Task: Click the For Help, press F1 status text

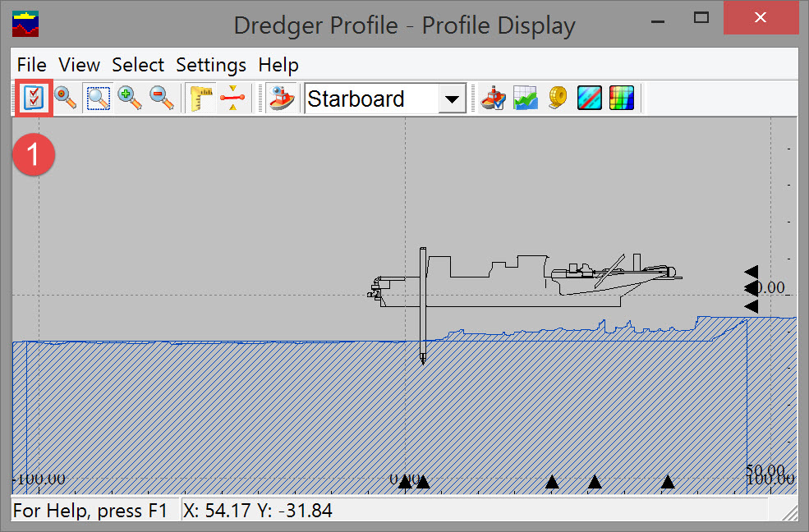Action: click(90, 511)
